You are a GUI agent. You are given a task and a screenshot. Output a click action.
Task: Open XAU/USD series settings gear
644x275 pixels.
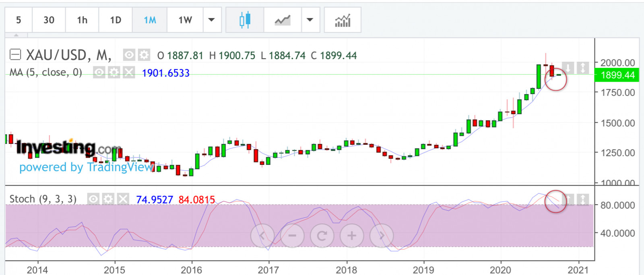(x=144, y=55)
